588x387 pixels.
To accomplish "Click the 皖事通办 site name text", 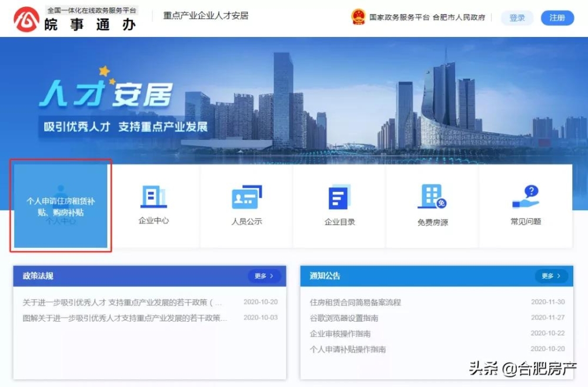I will pyautogui.click(x=90, y=25).
